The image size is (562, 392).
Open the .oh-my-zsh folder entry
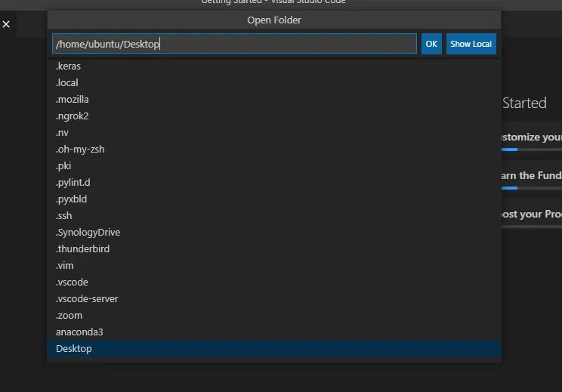[x=80, y=150]
